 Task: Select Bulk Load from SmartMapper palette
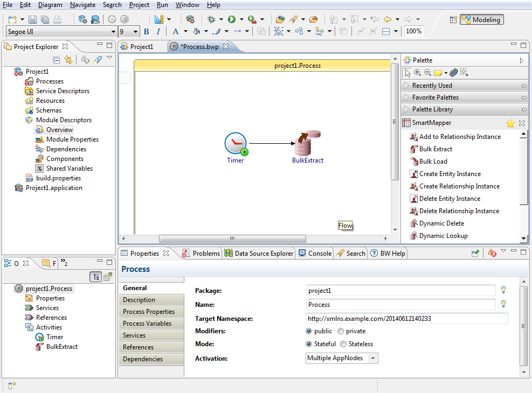tap(433, 162)
